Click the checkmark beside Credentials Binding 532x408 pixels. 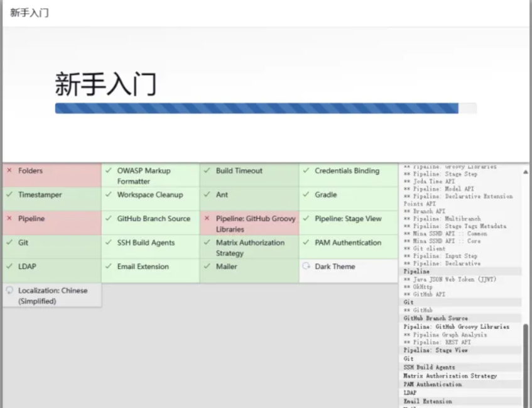coord(306,170)
